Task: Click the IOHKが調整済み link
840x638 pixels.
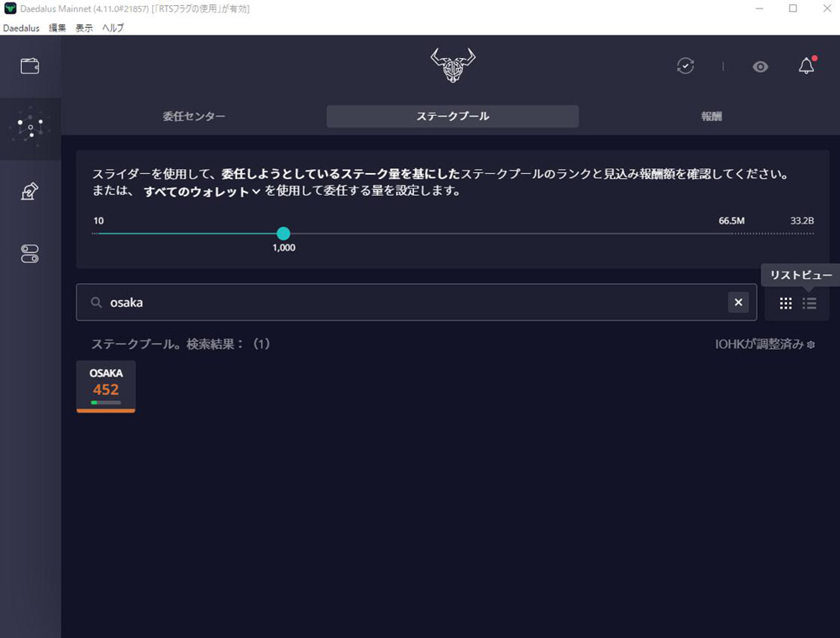Action: [764, 345]
